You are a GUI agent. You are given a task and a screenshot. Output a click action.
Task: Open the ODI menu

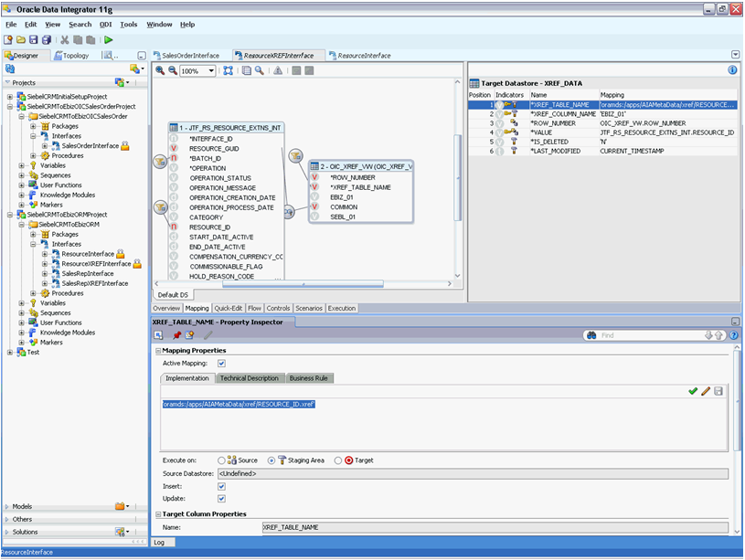pos(104,25)
